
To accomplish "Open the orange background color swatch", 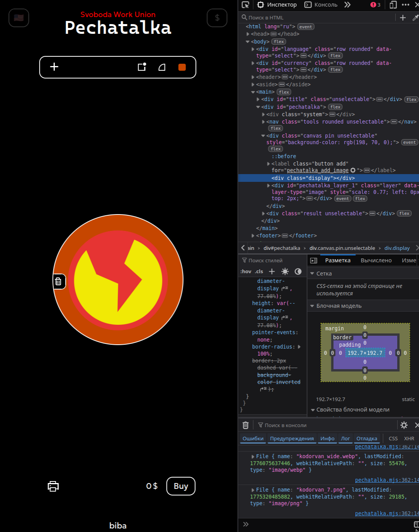I will point(182,67).
